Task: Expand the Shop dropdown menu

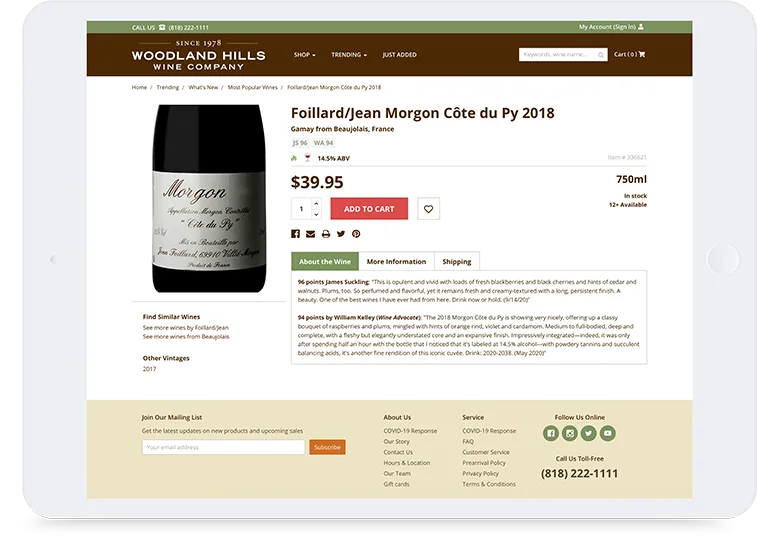Action: click(x=304, y=55)
